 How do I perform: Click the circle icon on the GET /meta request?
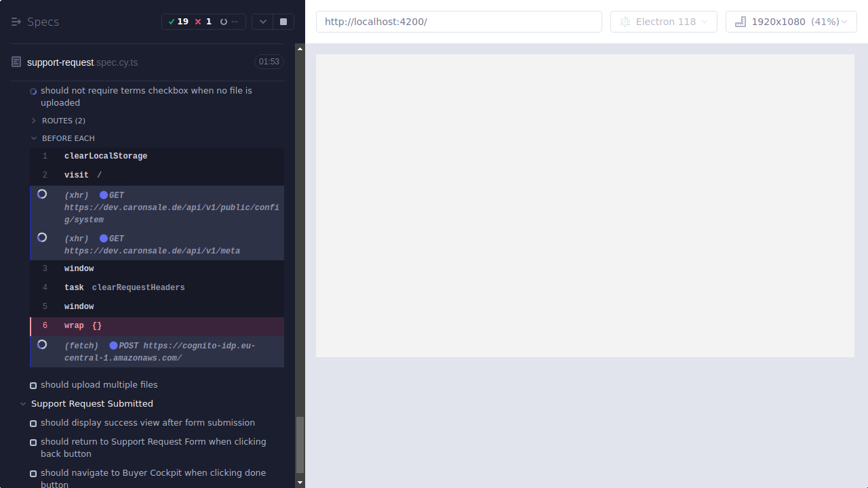[41, 237]
